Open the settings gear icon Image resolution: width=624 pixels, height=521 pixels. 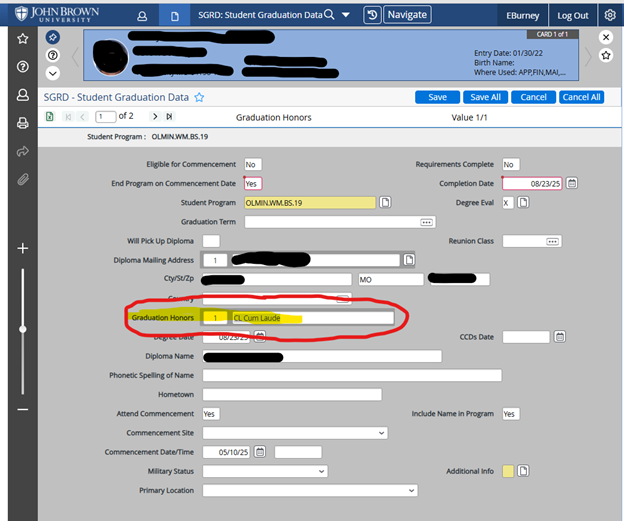pos(609,15)
